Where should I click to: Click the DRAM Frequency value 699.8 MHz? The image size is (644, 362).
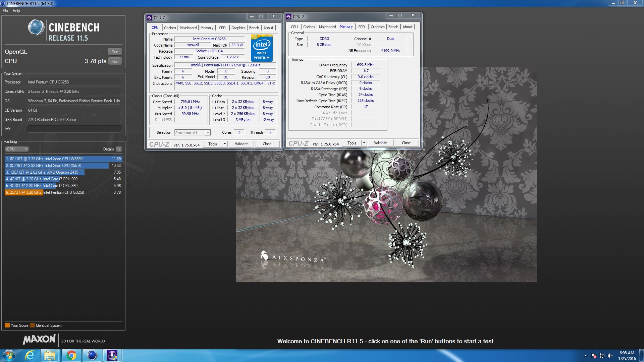tap(365, 65)
